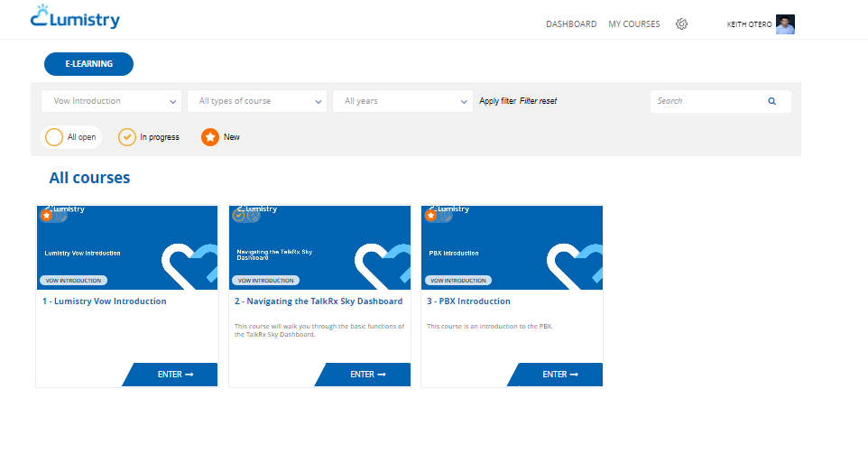
Task: Open the settings gear icon
Action: tap(681, 24)
